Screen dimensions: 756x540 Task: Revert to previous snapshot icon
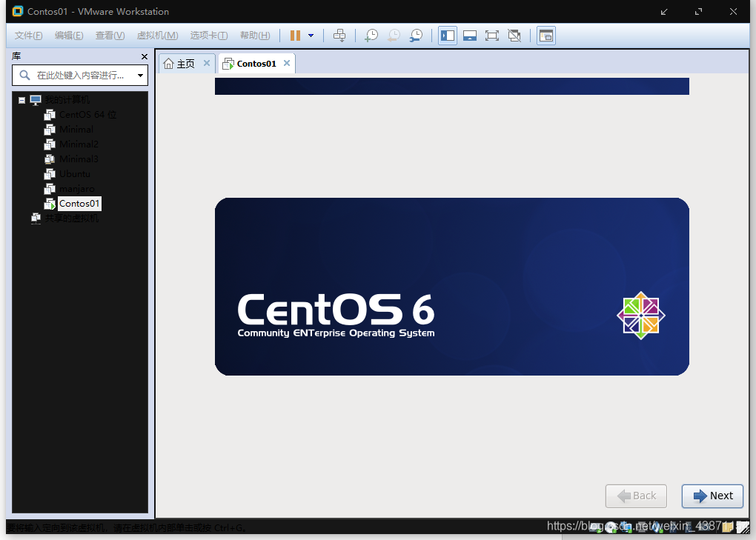(394, 35)
